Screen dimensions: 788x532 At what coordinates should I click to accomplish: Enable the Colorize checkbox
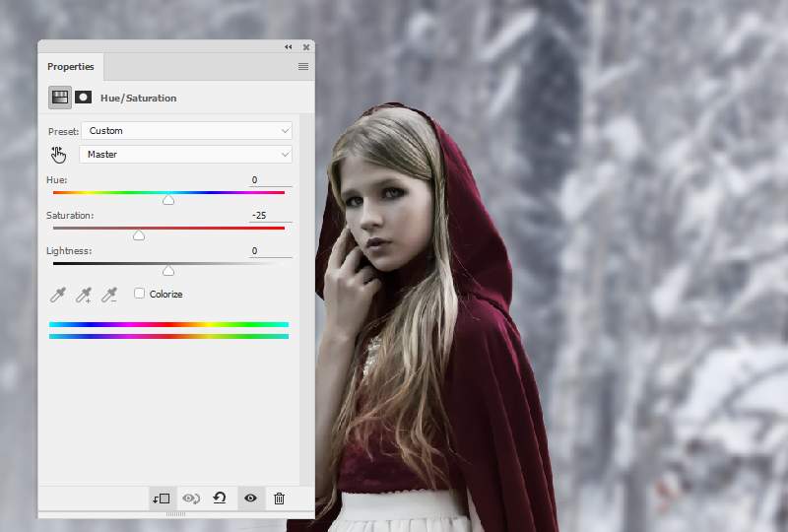(x=140, y=294)
